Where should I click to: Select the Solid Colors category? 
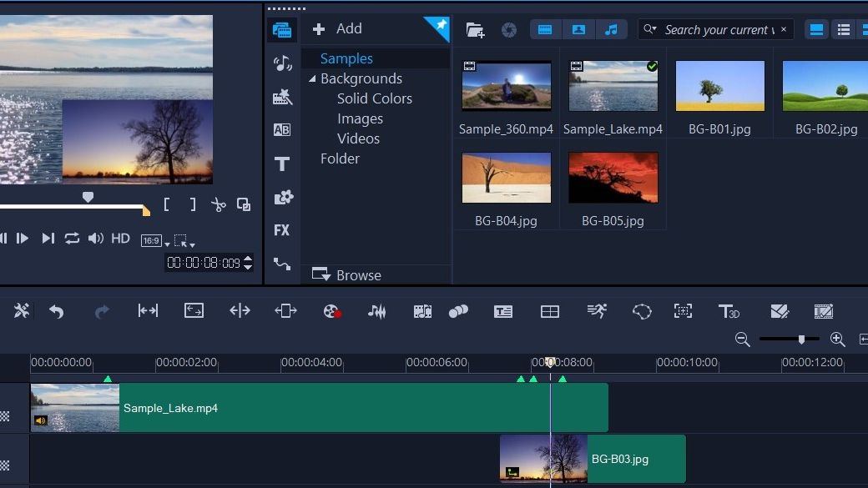(374, 98)
